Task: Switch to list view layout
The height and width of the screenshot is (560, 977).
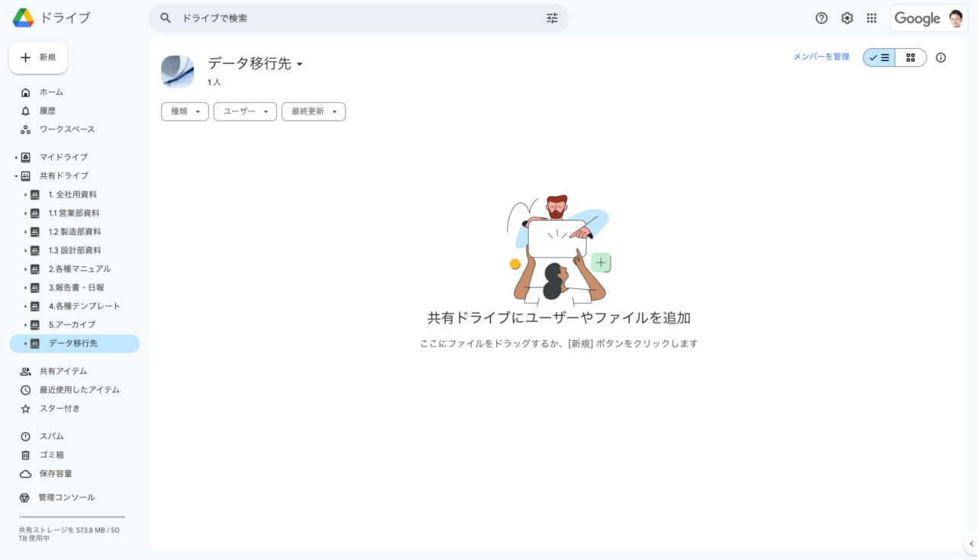Action: point(879,58)
